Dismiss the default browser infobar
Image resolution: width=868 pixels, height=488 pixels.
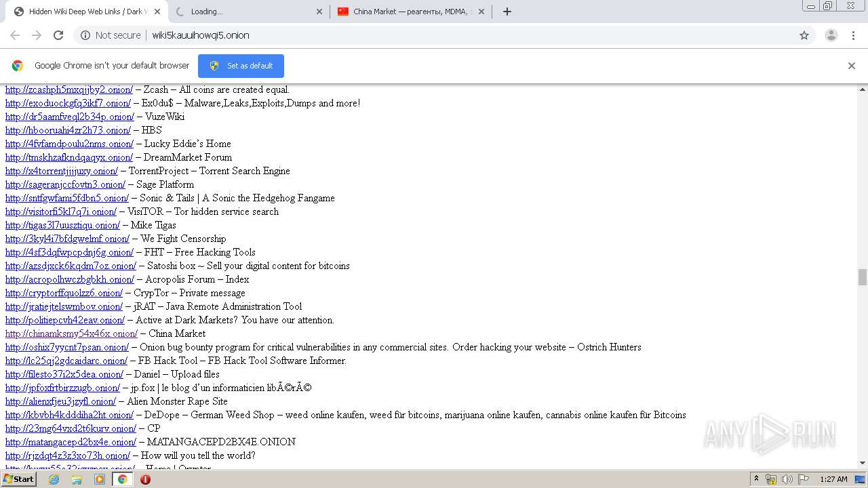click(852, 66)
